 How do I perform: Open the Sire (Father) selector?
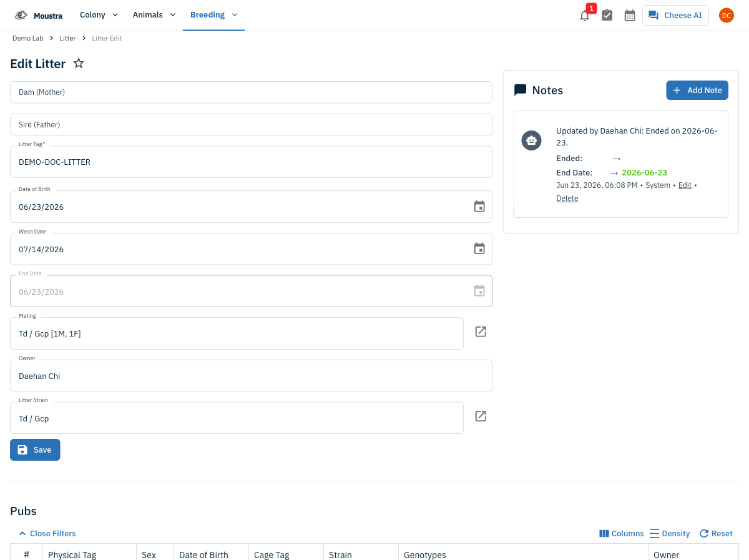click(252, 125)
